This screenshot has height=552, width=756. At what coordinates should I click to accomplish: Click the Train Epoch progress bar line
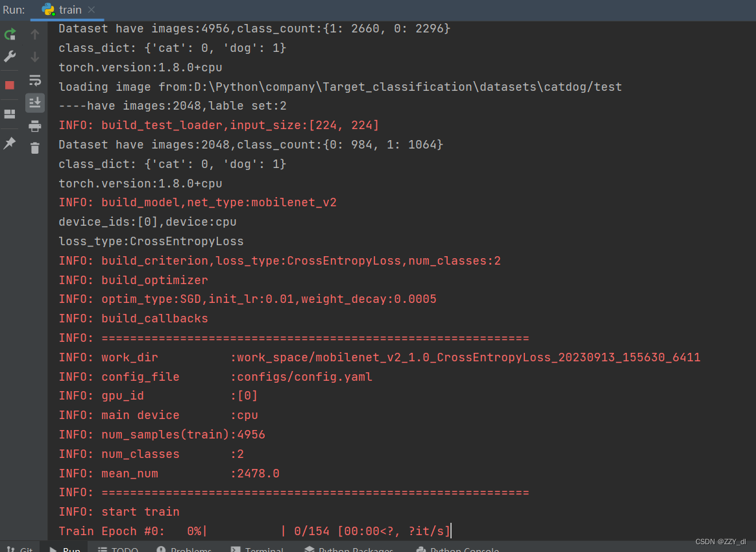point(254,531)
